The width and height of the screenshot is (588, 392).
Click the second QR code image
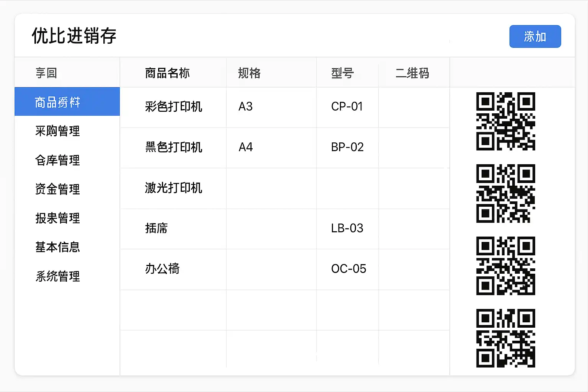coord(505,194)
